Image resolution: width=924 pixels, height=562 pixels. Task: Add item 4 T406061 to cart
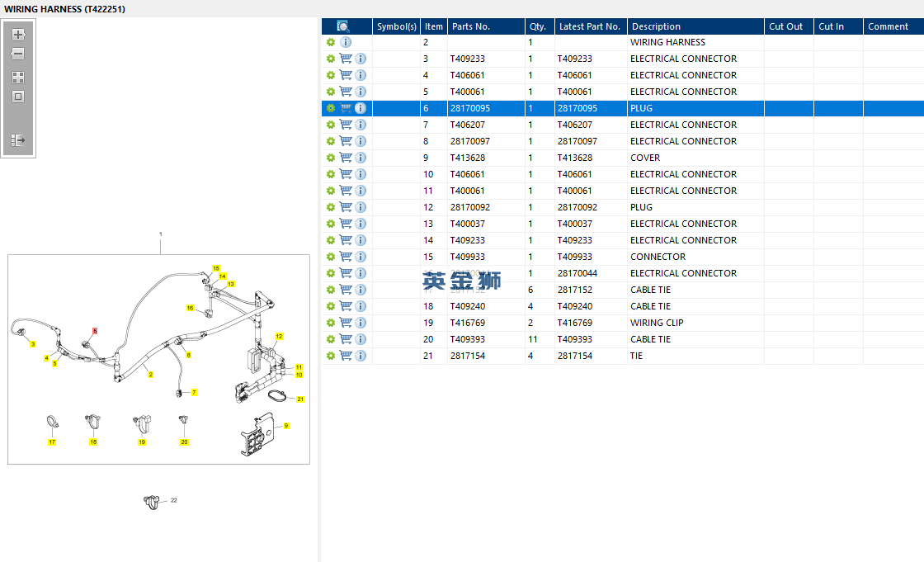click(346, 75)
